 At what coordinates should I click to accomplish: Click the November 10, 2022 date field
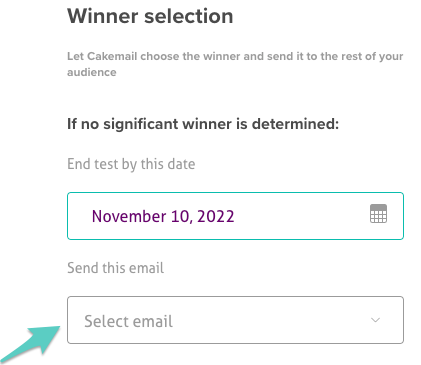235,216
